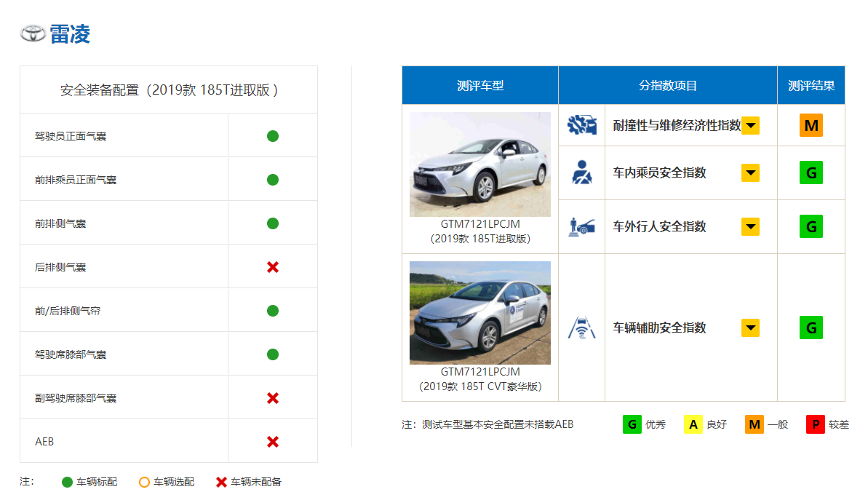This screenshot has height=500, width=868.
Task: Click the green dot for 驾驶席膝部气囊
Action: (272, 354)
